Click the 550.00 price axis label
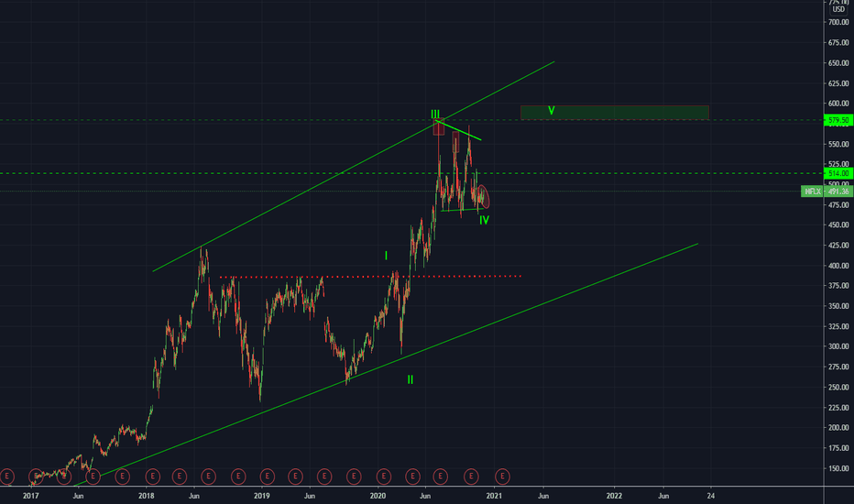The height and width of the screenshot is (504, 854). coord(838,145)
